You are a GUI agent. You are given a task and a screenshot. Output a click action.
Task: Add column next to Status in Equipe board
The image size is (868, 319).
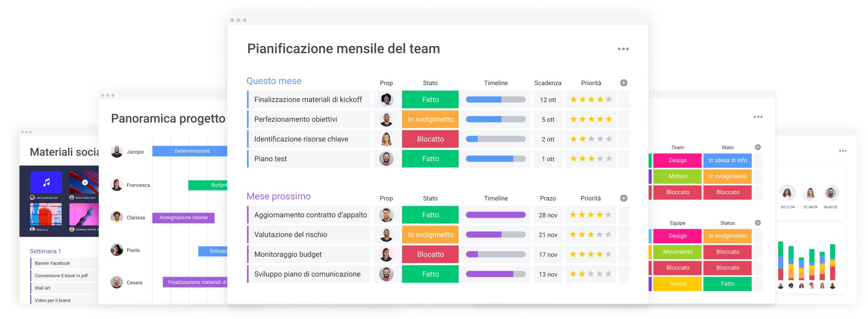[758, 223]
